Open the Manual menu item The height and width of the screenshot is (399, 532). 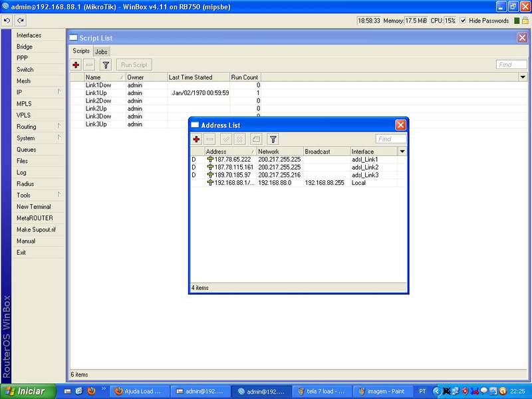click(39, 241)
